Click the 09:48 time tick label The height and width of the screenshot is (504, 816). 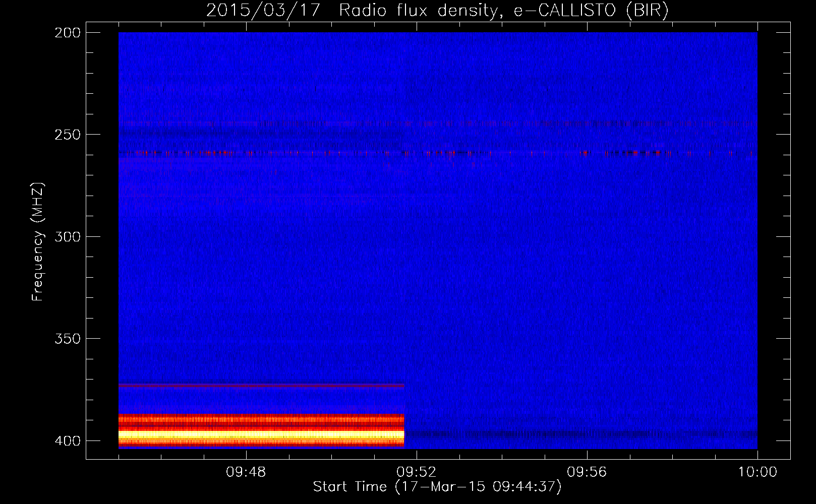pyautogui.click(x=246, y=472)
